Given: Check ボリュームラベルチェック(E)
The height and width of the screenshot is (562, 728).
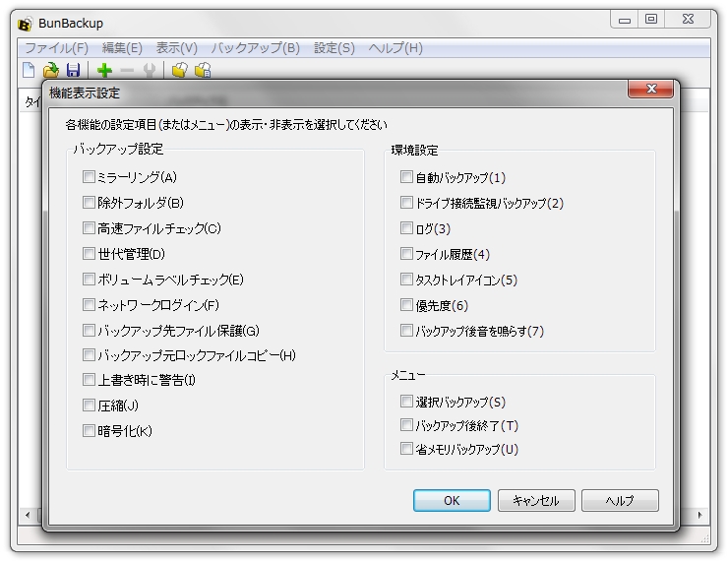Looking at the screenshot, I should click(x=89, y=279).
